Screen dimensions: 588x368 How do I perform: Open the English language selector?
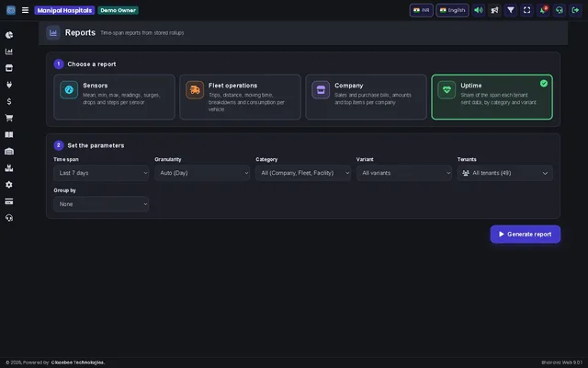tap(452, 10)
